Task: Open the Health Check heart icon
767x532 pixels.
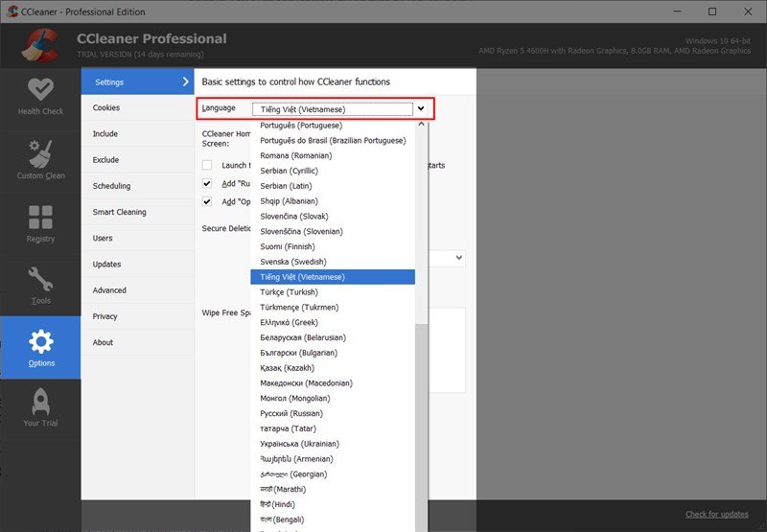Action: pos(40,89)
